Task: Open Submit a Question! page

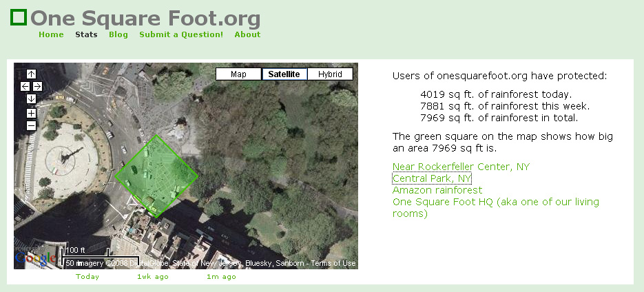Action: point(181,34)
